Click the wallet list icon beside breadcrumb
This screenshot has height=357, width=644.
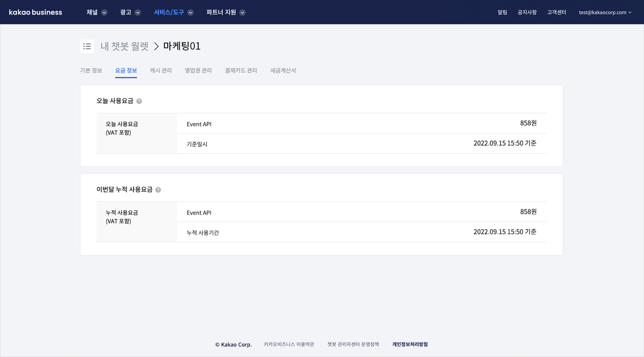click(87, 46)
